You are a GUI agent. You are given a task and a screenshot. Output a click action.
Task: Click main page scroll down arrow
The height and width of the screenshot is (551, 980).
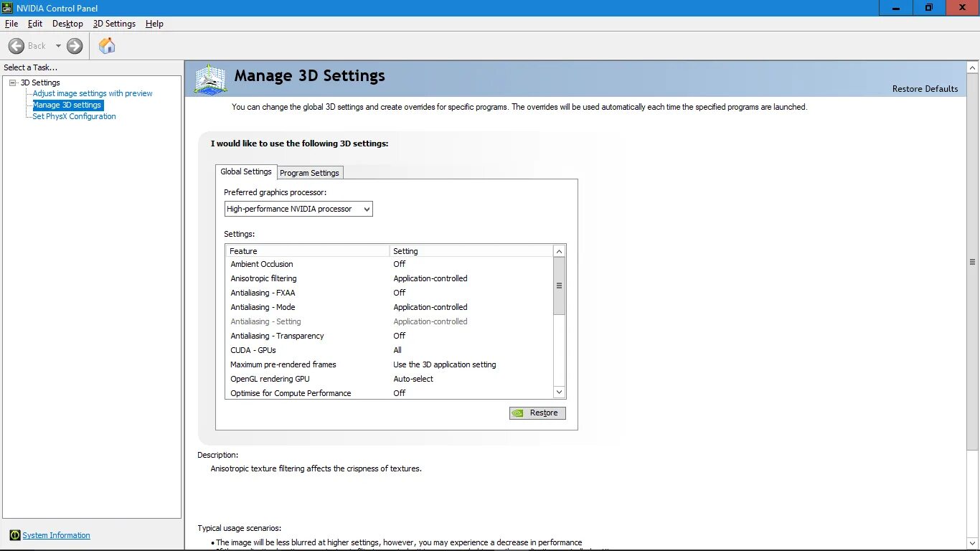pyautogui.click(x=973, y=544)
